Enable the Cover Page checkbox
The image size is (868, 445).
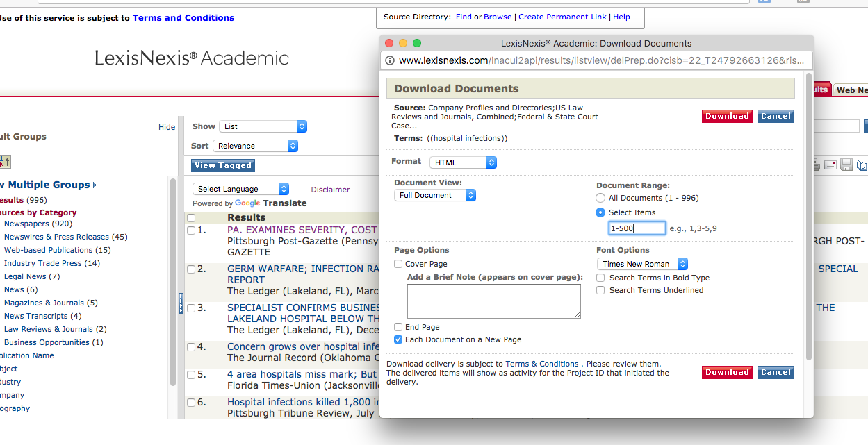398,264
